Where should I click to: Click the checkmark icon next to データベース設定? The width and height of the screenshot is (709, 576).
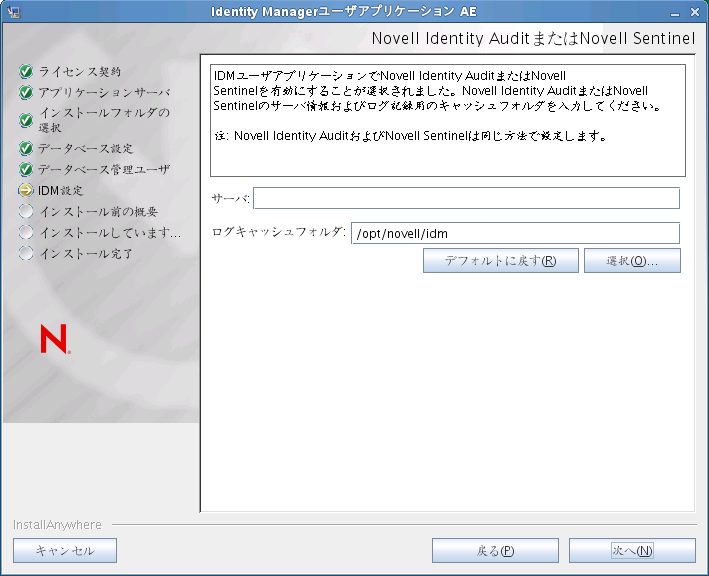[x=26, y=148]
